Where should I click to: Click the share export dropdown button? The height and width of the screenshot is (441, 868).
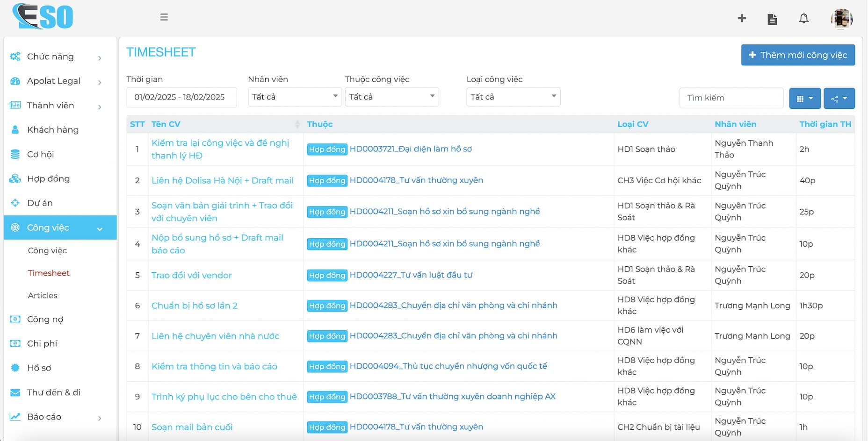coord(839,99)
